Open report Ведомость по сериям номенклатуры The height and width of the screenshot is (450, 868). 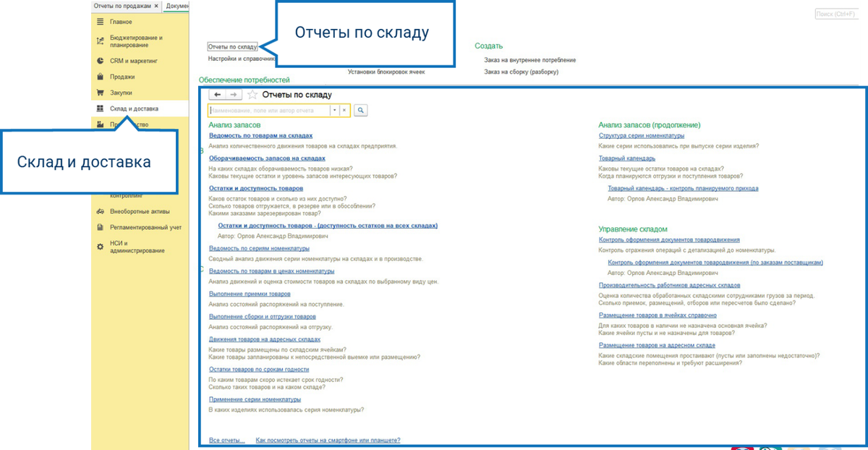(x=258, y=248)
